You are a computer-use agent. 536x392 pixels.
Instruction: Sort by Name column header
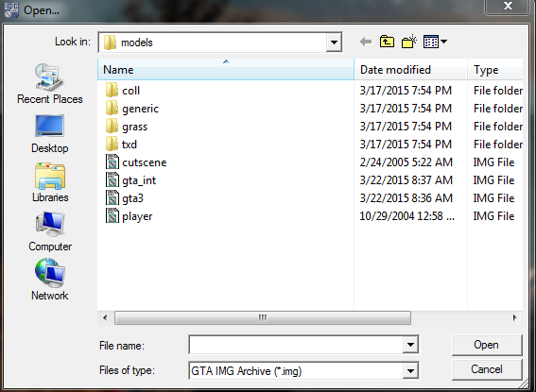[x=226, y=69]
